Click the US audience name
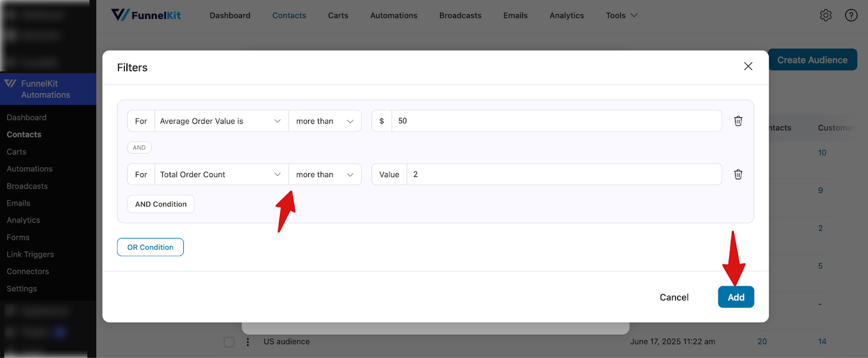The height and width of the screenshot is (358, 868). 286,342
